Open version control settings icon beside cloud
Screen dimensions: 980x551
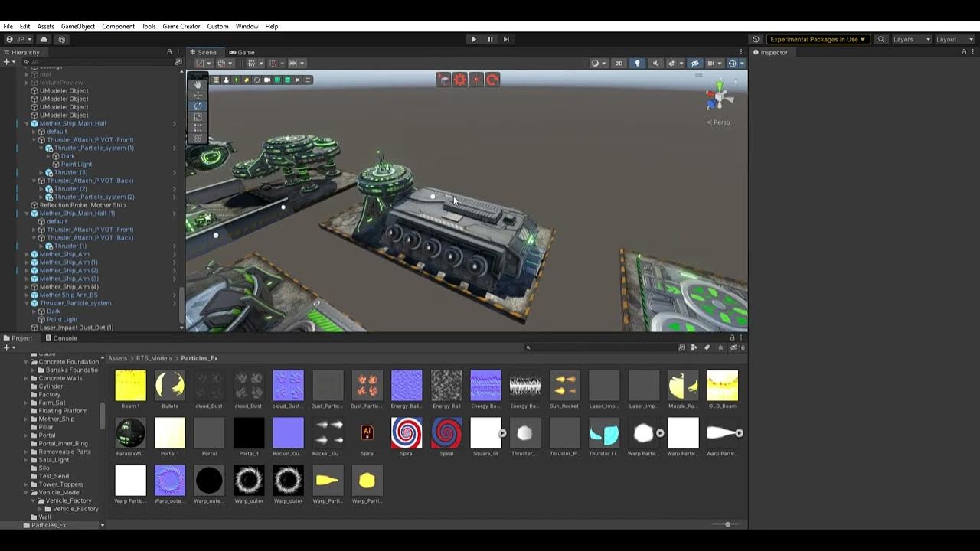click(62, 39)
